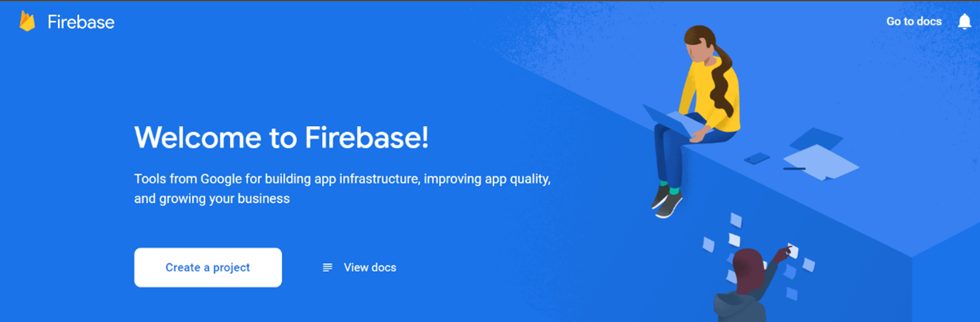This screenshot has height=322, width=980.
Task: Open the notifications bell icon
Action: [965, 22]
